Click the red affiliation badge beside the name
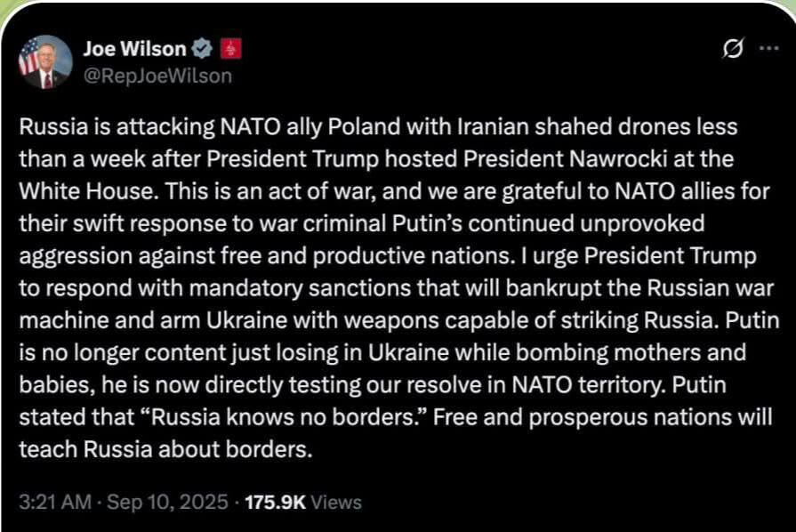 coord(229,50)
